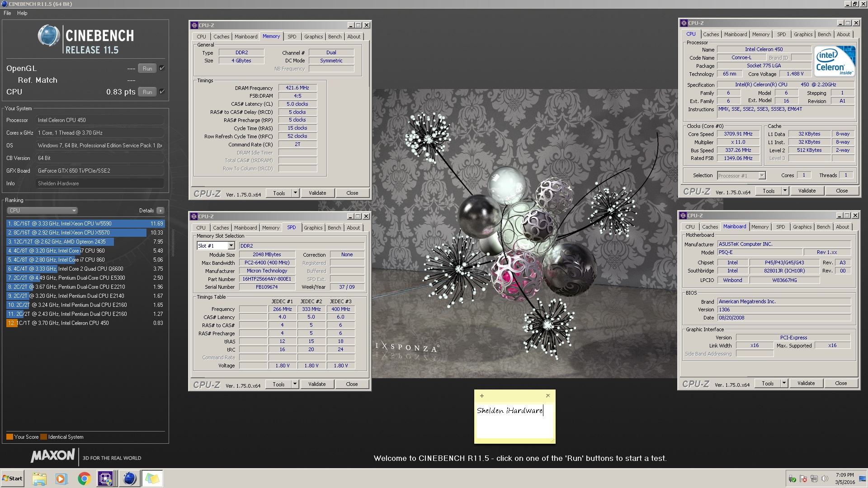Click Rated FSB value 1349.06 MHz

tap(738, 158)
